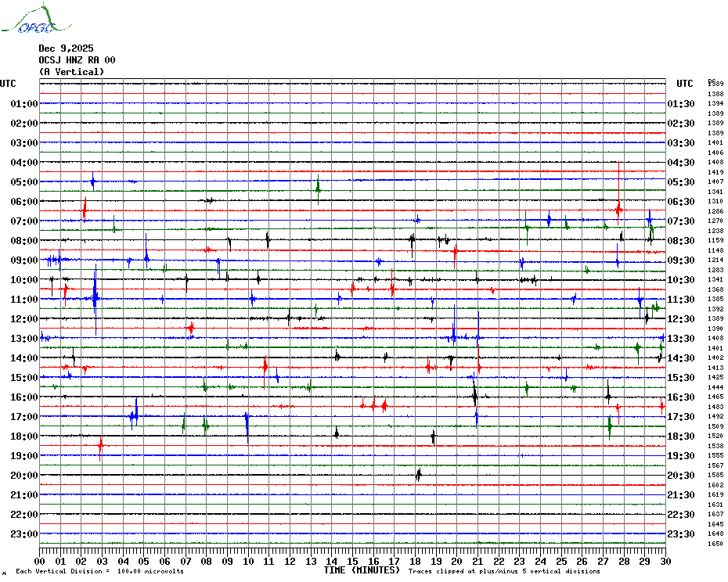Click the black seismic event on 20:00 trace
The width and height of the screenshot is (728, 582).
point(419,474)
